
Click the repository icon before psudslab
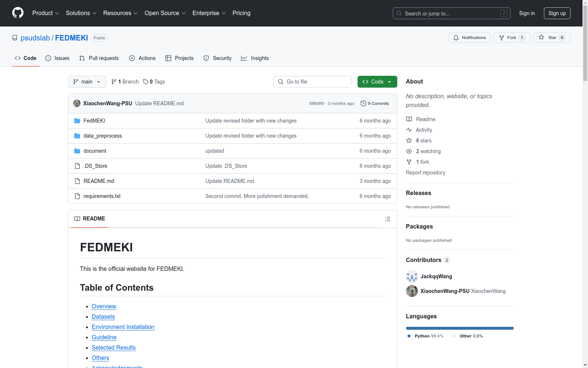(x=15, y=38)
